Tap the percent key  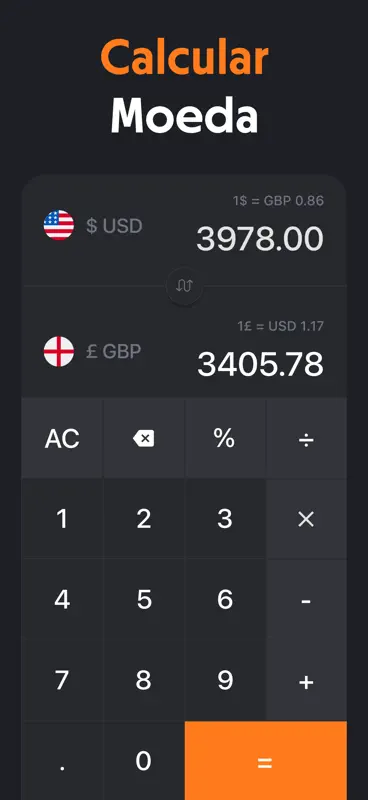(225, 438)
